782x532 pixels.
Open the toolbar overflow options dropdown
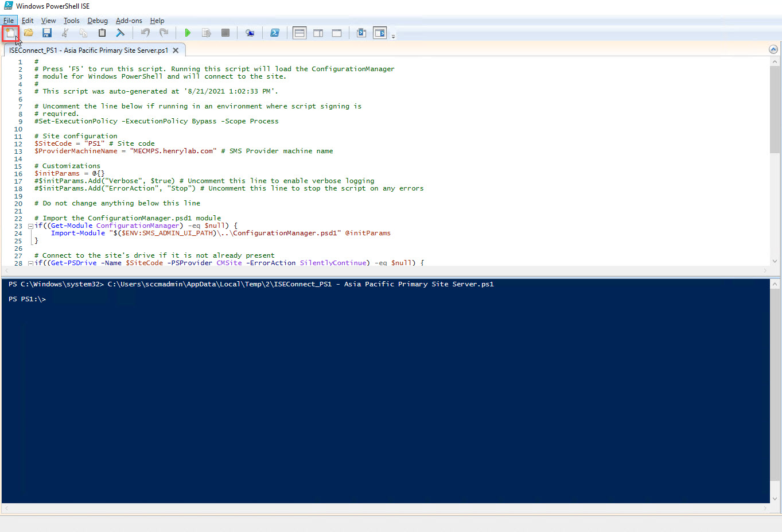[394, 36]
